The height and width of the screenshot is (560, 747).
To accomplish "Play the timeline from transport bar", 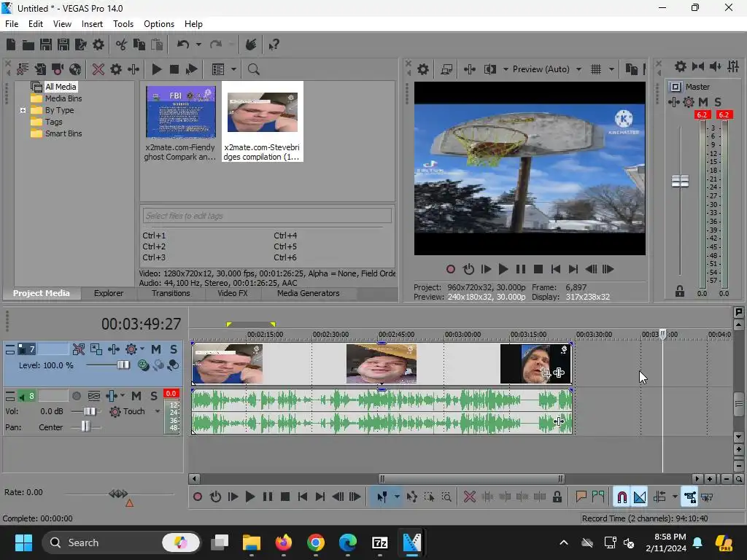I will click(x=250, y=497).
